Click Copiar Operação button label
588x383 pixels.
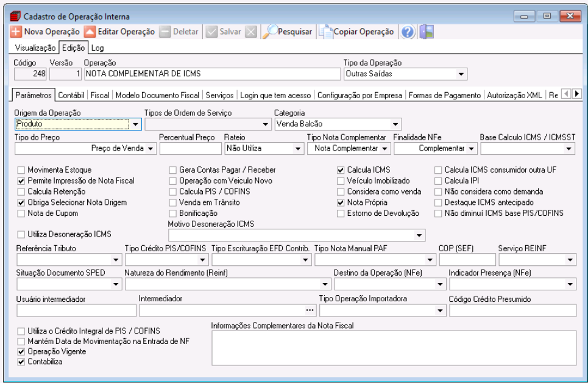(363, 32)
